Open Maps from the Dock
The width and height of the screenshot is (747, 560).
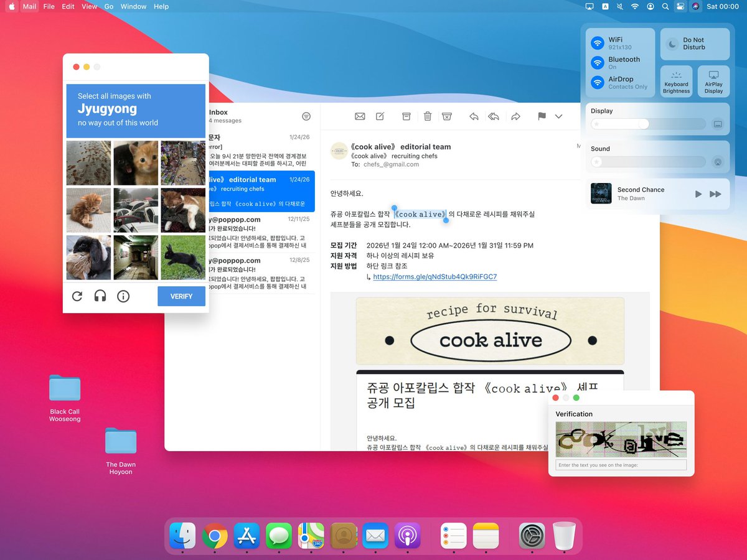[x=311, y=535]
